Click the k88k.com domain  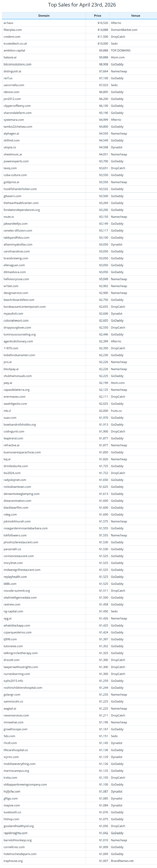(10, 584)
